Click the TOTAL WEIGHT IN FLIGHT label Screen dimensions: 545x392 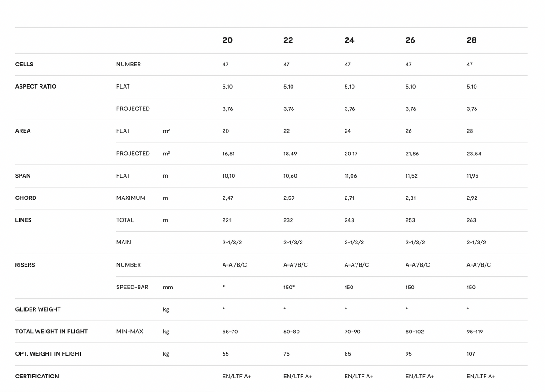coord(51,332)
